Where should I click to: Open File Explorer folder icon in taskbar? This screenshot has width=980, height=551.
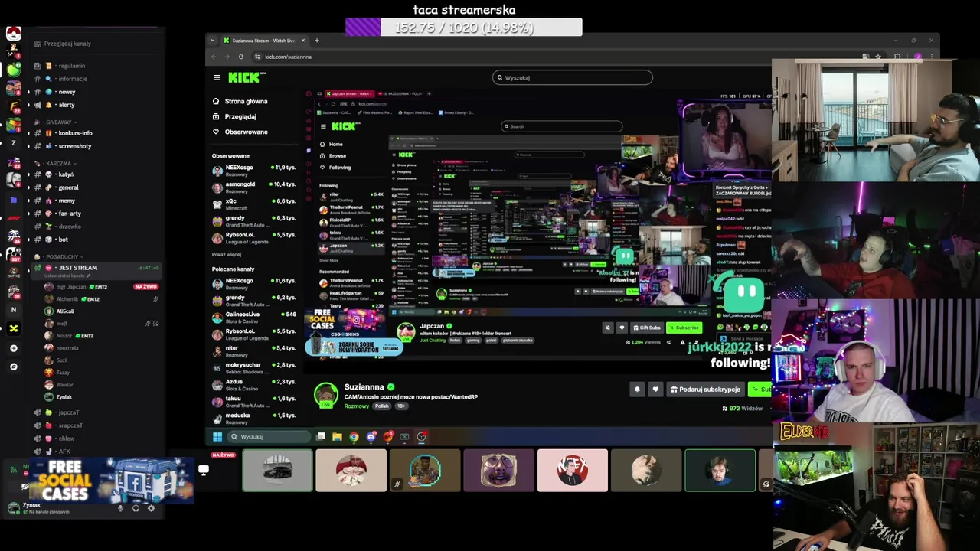337,437
